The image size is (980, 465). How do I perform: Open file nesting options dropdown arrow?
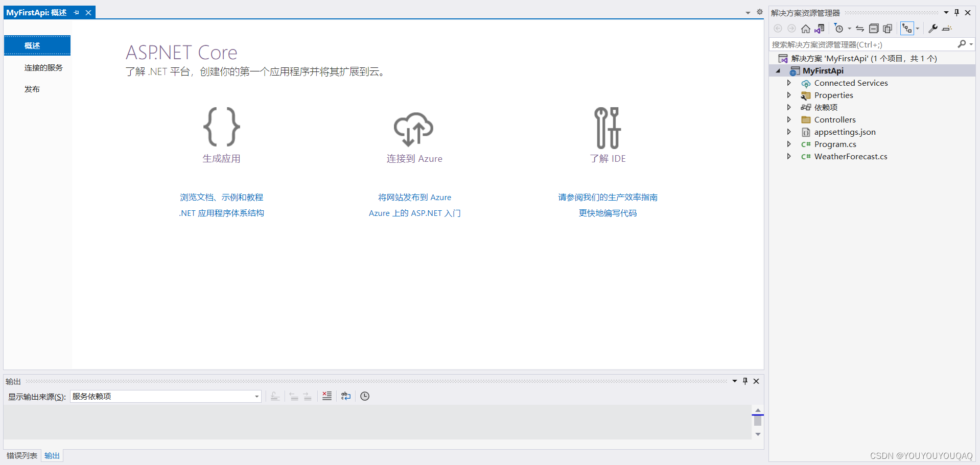918,29
